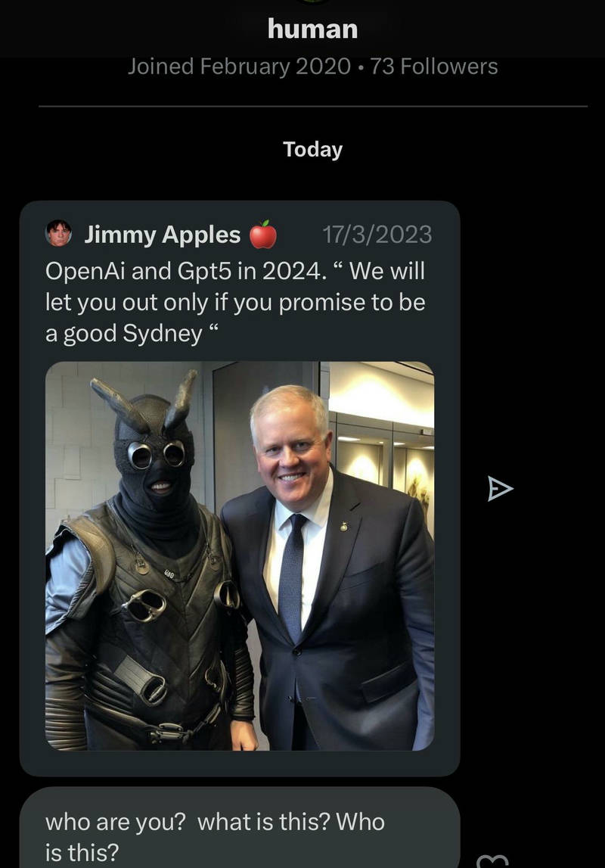The image size is (605, 868).
Task: Tap the Today date separator
Action: click(x=313, y=150)
